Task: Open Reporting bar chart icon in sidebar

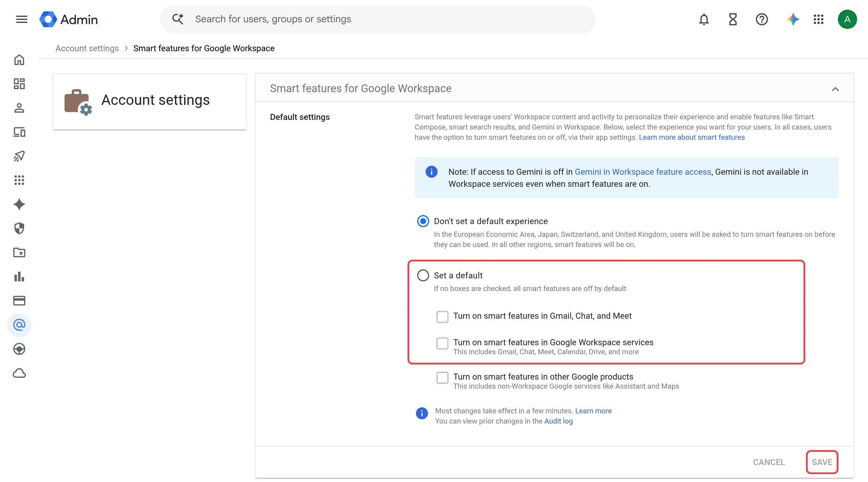Action: coord(19,277)
